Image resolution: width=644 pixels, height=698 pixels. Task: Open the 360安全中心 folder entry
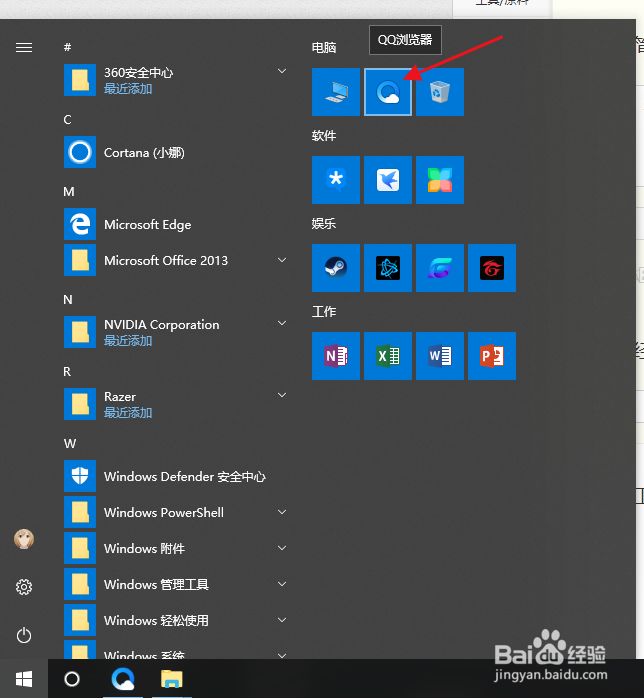(177, 80)
